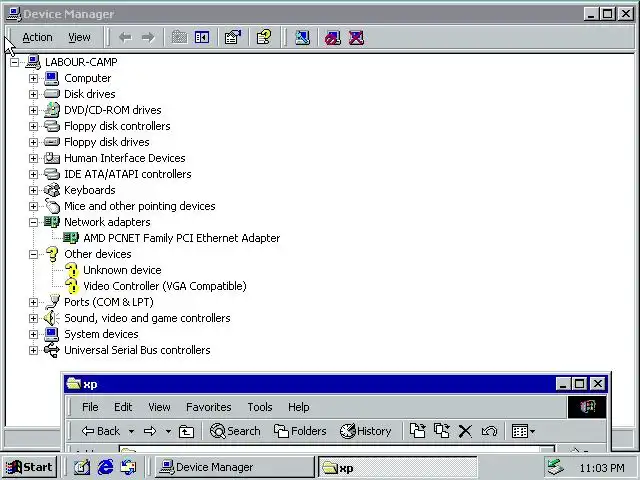Open the Favorites menu in xp window
The image size is (640, 480).
click(209, 407)
